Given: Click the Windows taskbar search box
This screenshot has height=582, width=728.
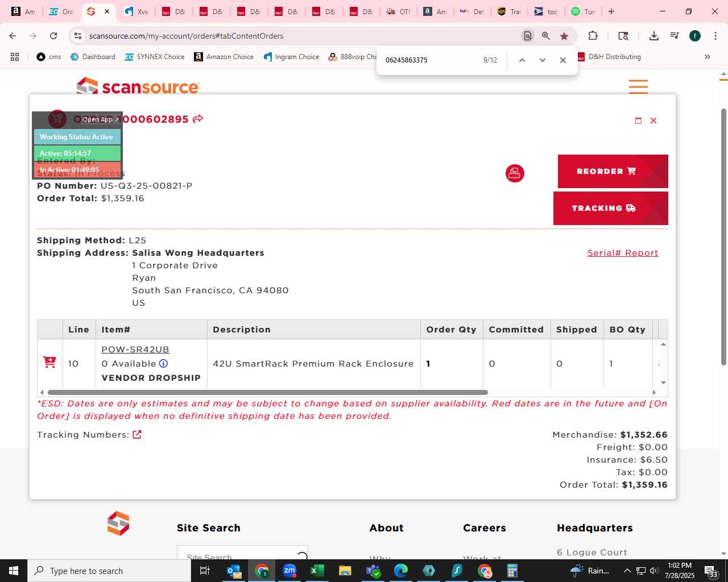Looking at the screenshot, I should 109,571.
